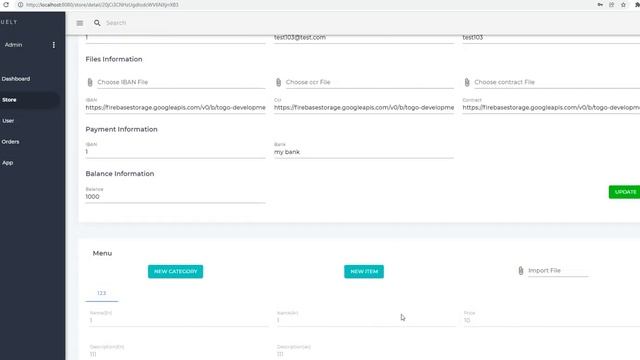This screenshot has height=360, width=640.
Task: Click the Files Information heading
Action: pos(114,59)
